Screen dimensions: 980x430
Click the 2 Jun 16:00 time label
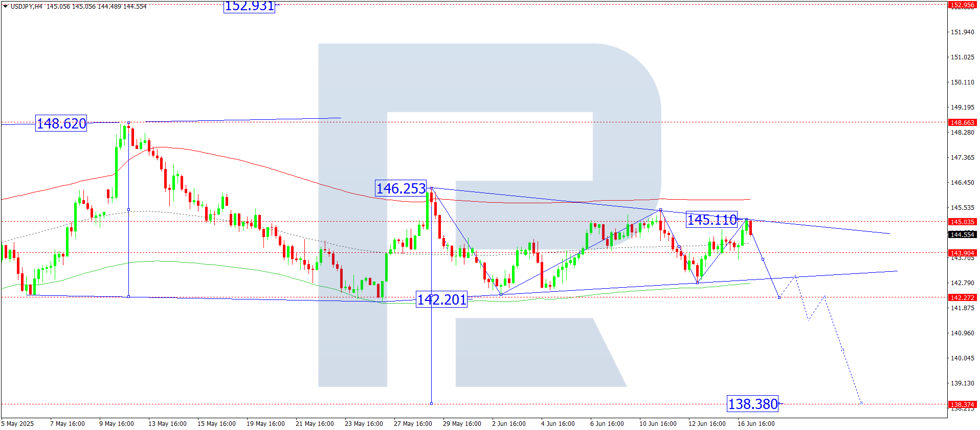click(x=509, y=423)
